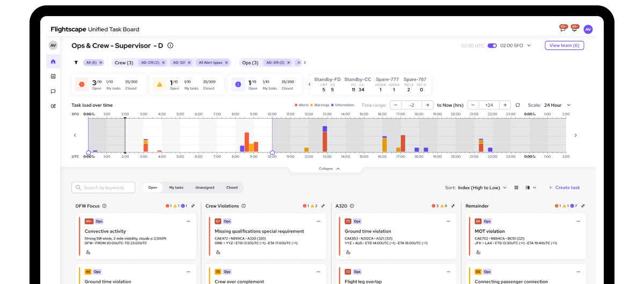Open the notifications bell in top bar
Screen dimensions: 644x284
(574, 29)
